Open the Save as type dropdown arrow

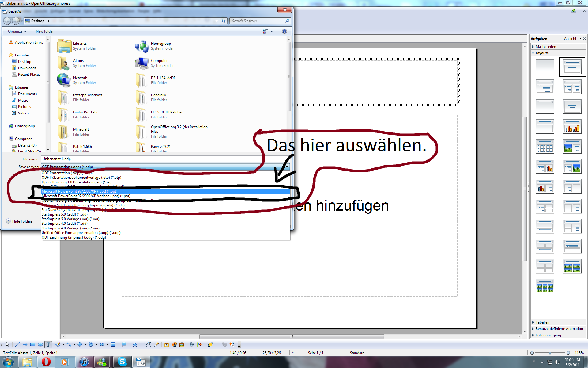(287, 167)
